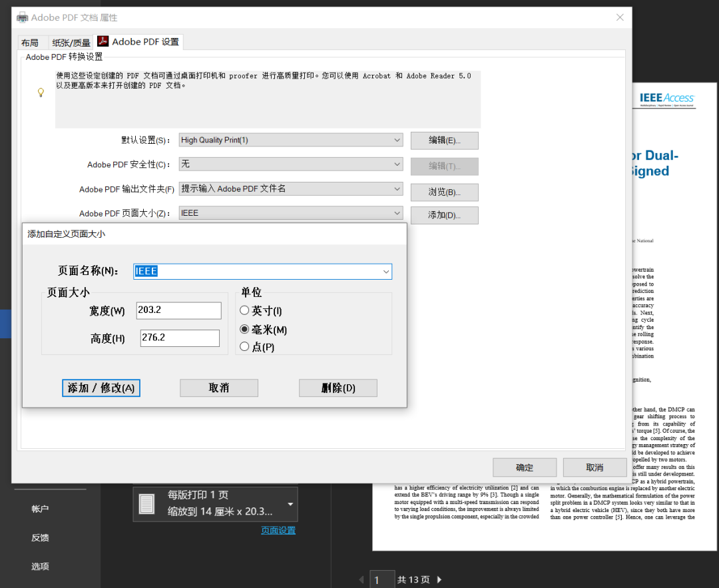719x588 pixels.
Task: Click the current page number box
Action: click(382, 580)
